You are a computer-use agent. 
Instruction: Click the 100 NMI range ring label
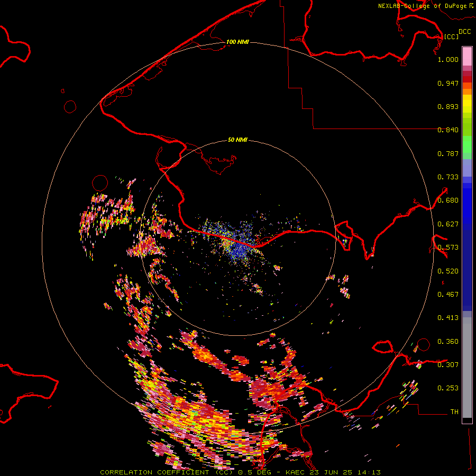(x=237, y=42)
